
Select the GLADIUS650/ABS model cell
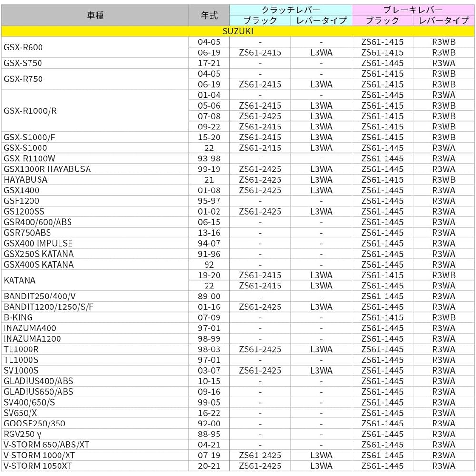pyautogui.click(x=95, y=392)
